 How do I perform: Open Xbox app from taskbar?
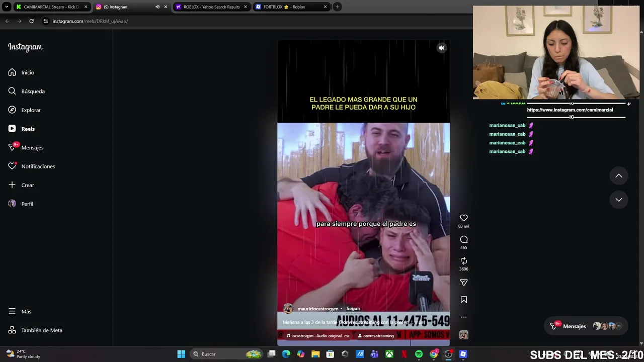389,354
